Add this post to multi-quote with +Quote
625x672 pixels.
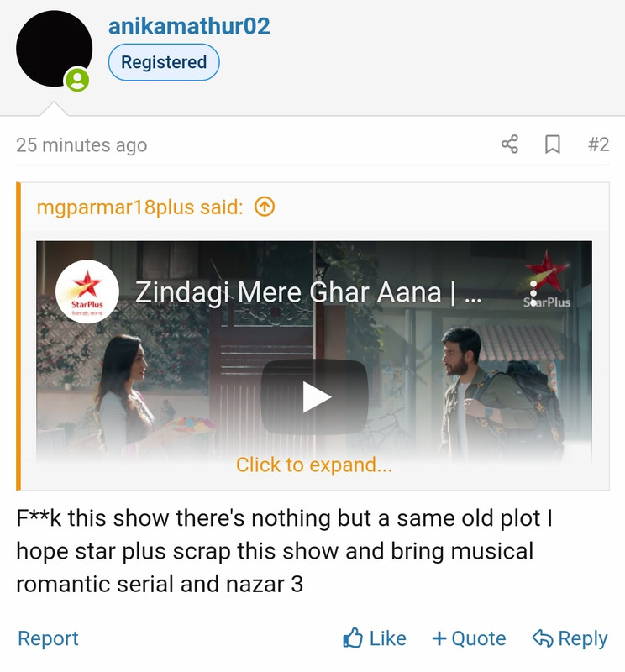[469, 638]
